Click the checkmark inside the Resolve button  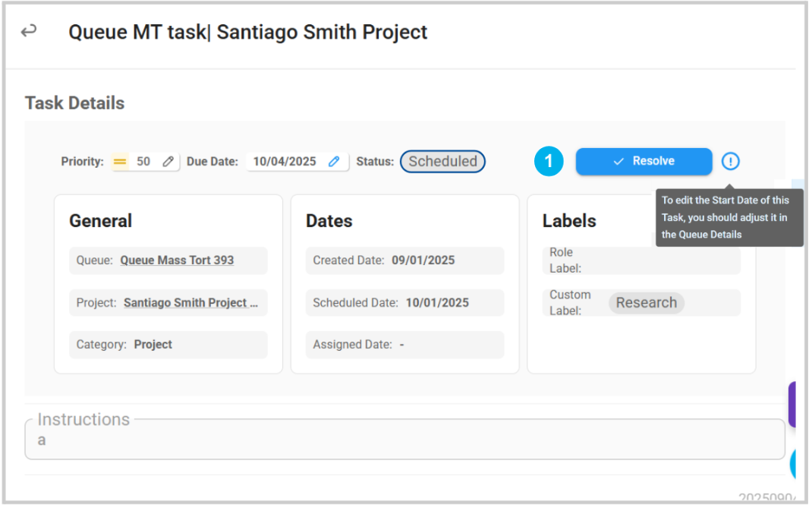click(618, 162)
